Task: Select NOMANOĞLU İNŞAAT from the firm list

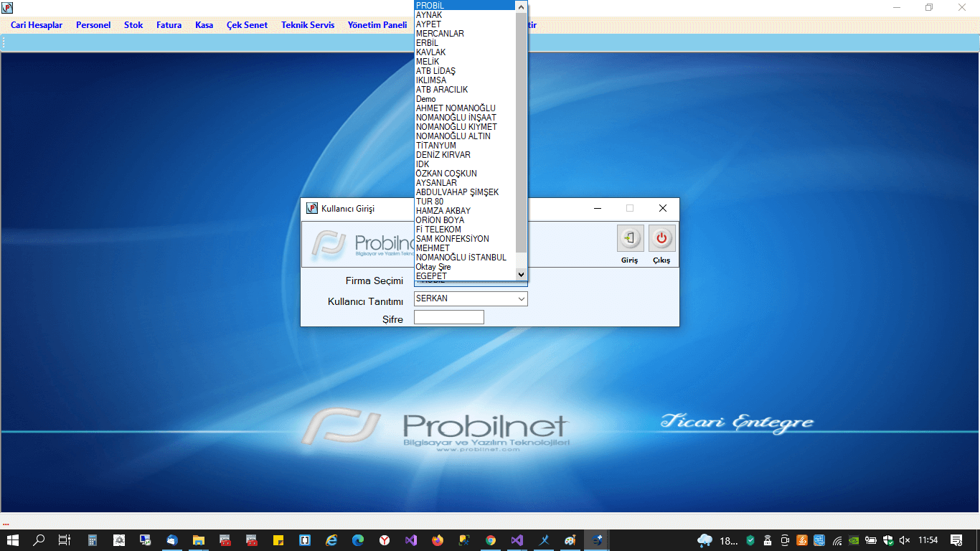Action: coord(456,118)
